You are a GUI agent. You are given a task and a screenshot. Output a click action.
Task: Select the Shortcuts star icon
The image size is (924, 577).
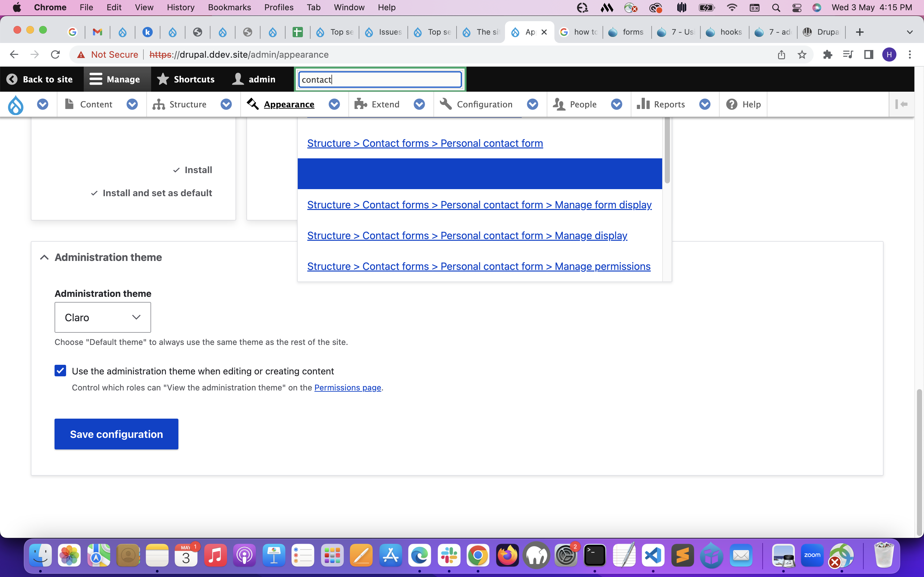pyautogui.click(x=163, y=79)
